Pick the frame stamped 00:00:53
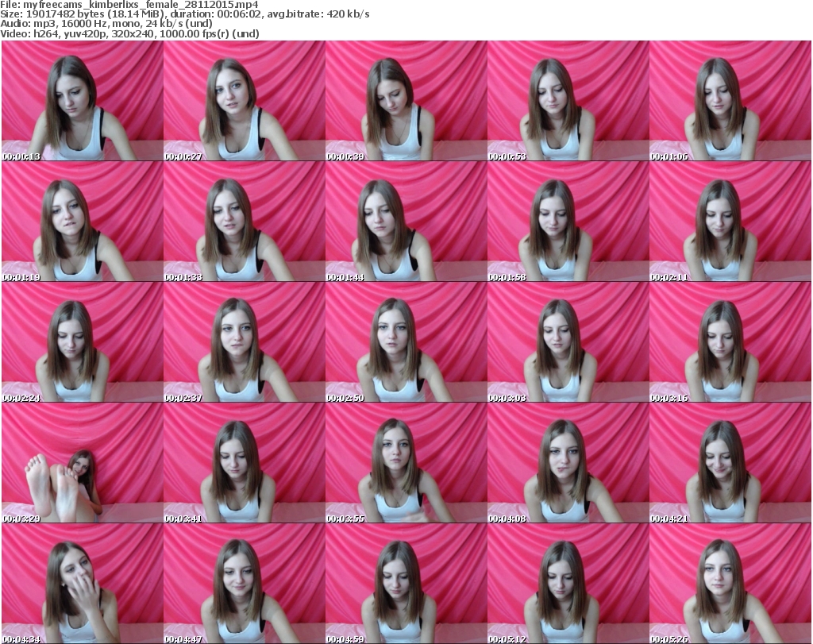This screenshot has width=813, height=644. (568, 101)
